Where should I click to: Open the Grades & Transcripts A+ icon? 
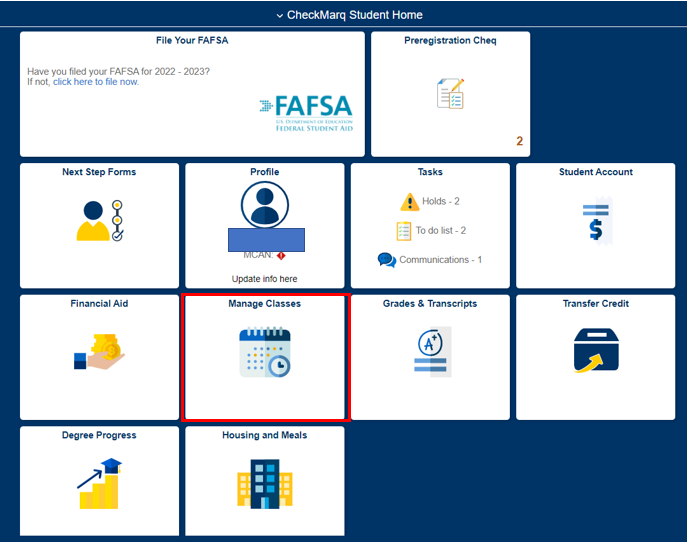pos(432,352)
